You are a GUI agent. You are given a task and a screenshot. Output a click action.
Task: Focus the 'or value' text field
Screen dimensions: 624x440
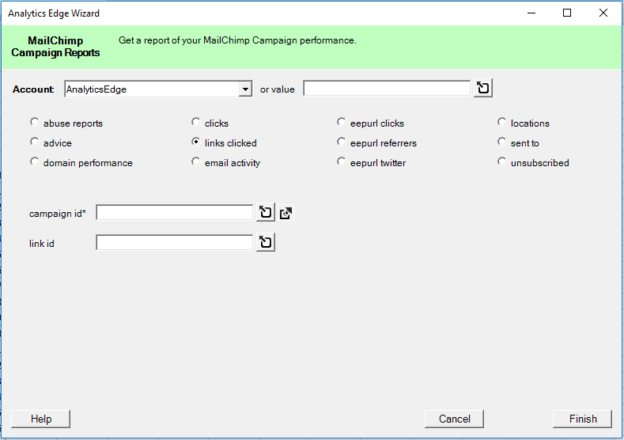[386, 88]
